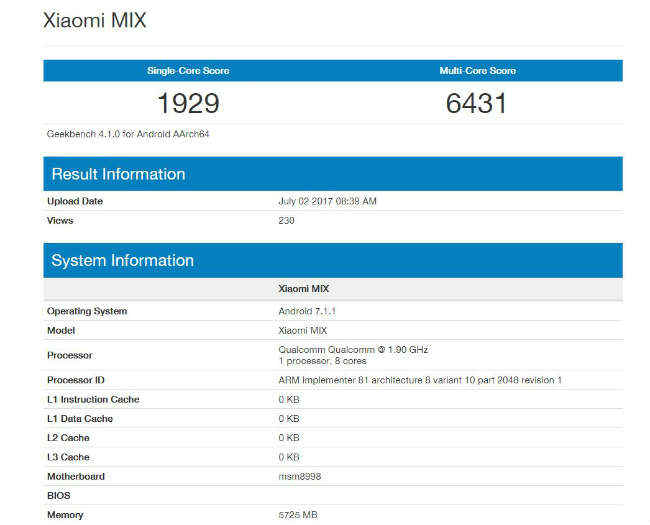Image resolution: width=650 pixels, height=525 pixels.
Task: Select the '1 processor, 8 cores' text
Action: 323,361
